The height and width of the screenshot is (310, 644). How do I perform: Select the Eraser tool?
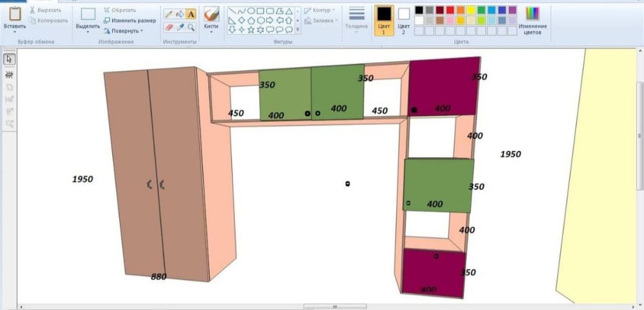click(169, 26)
